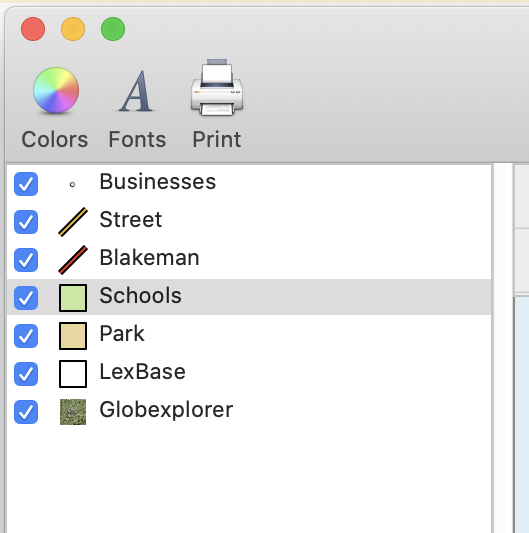Uncheck the Businesses layer checkbox
This screenshot has width=529, height=533.
click(x=26, y=184)
